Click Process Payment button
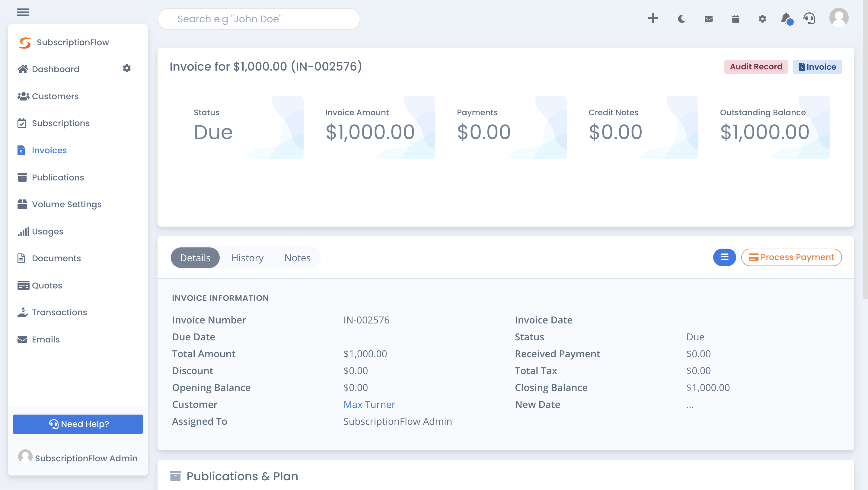 coord(791,257)
